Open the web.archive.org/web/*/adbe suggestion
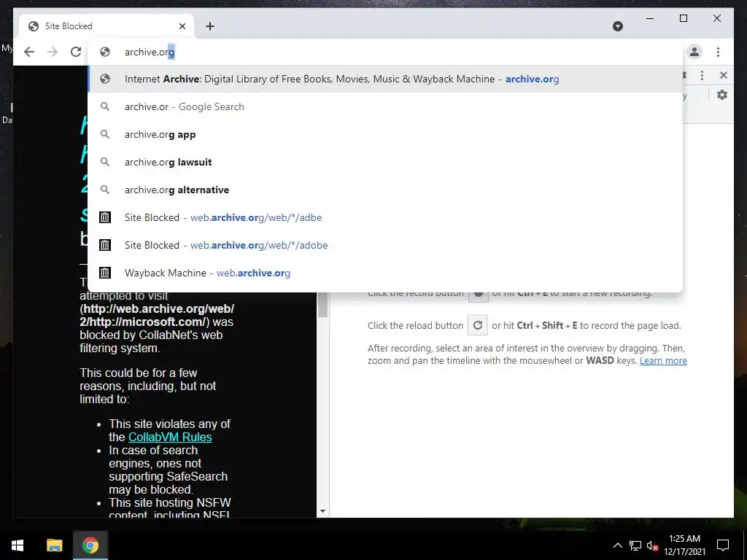This screenshot has width=747, height=560. point(385,217)
